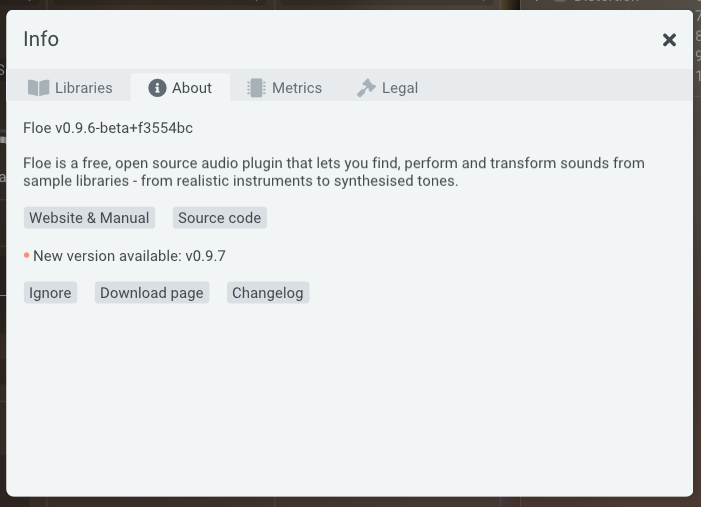
Task: Click the Floe v0.9.6-beta version text
Action: (108, 128)
